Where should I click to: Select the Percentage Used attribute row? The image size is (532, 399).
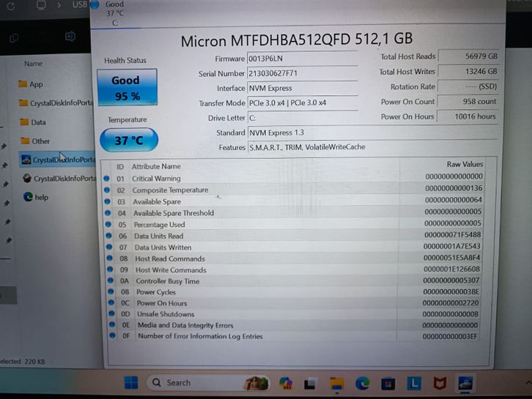pyautogui.click(x=294, y=224)
